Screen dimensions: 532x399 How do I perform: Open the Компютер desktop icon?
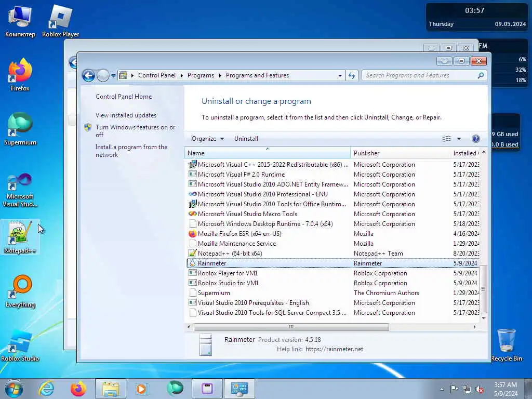coord(20,21)
